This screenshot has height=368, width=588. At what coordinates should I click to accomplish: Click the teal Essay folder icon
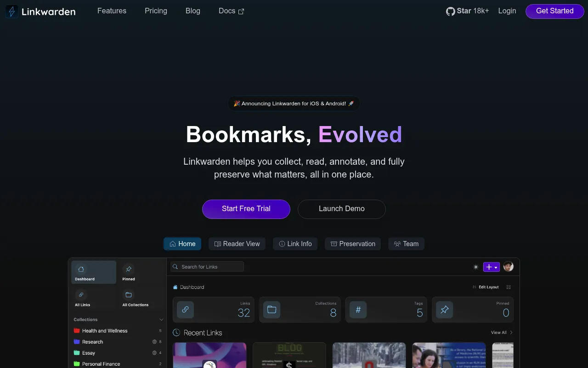pos(77,353)
